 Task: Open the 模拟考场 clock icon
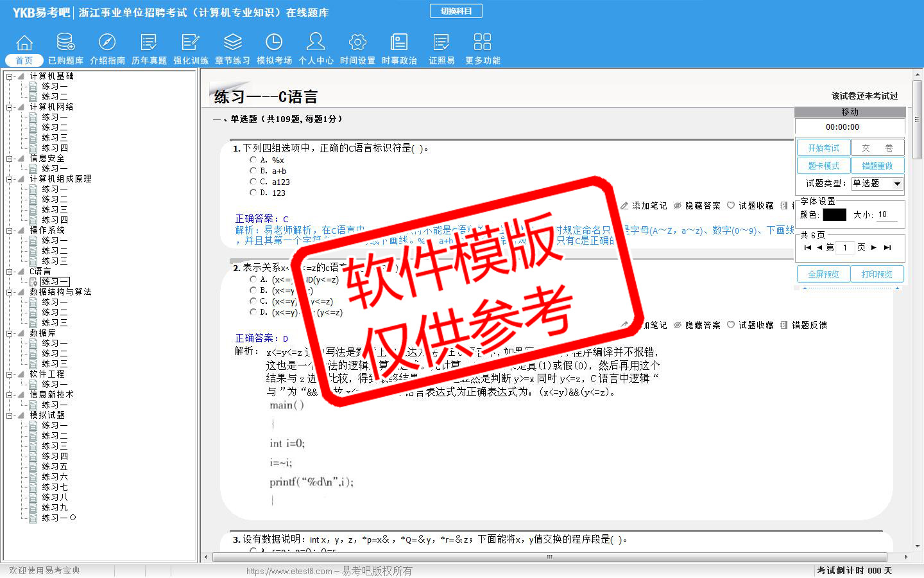click(x=274, y=43)
